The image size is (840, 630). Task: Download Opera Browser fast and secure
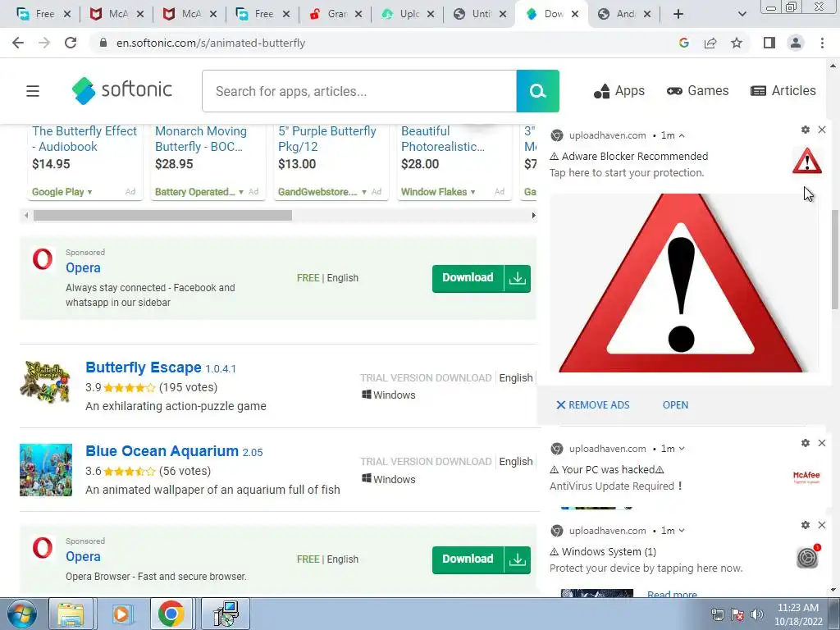(x=481, y=559)
